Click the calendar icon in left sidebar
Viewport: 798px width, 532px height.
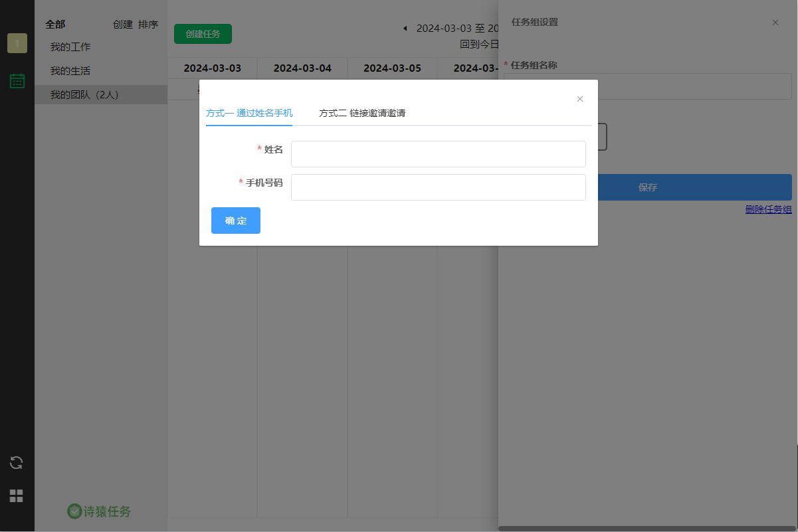[x=17, y=81]
